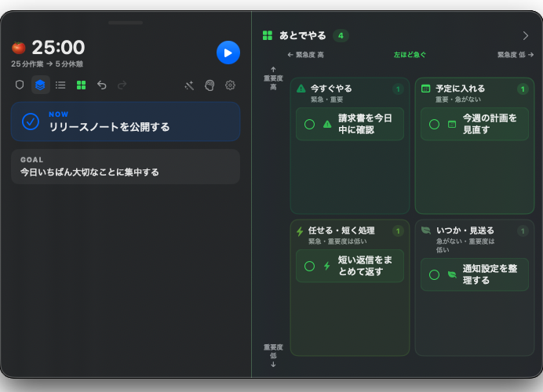This screenshot has height=392, width=543.
Task: Click the 重要度 高 axis label
Action: tap(273, 78)
